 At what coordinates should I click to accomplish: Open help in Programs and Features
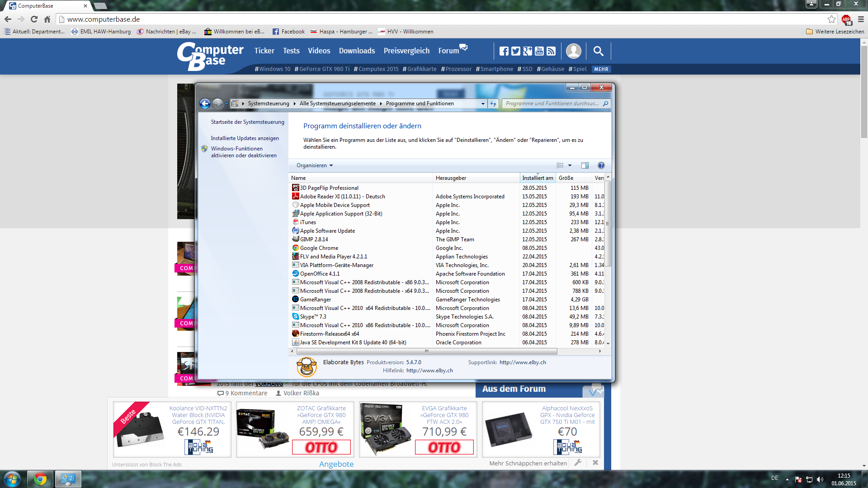click(601, 165)
